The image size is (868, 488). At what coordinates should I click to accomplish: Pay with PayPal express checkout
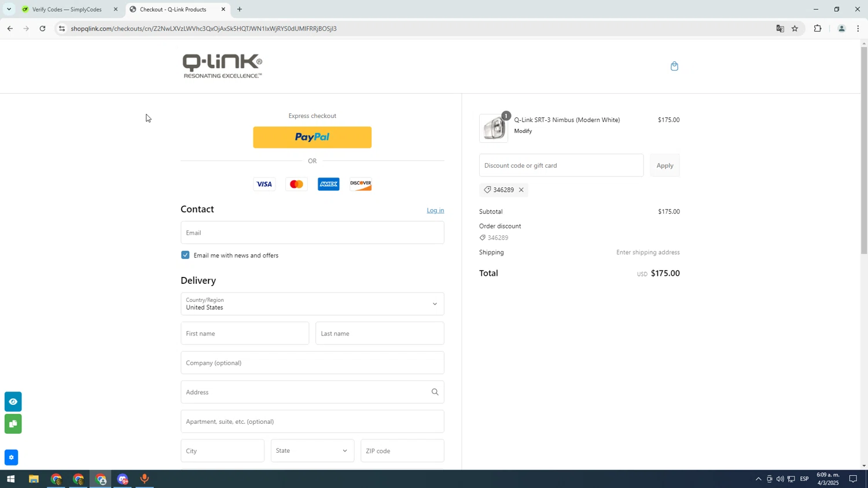tap(312, 137)
